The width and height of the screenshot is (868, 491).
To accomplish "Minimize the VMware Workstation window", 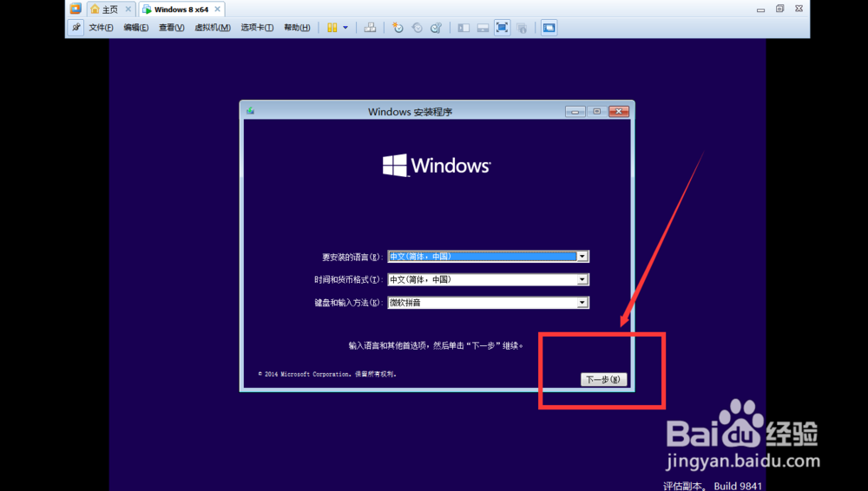I will 760,10.
